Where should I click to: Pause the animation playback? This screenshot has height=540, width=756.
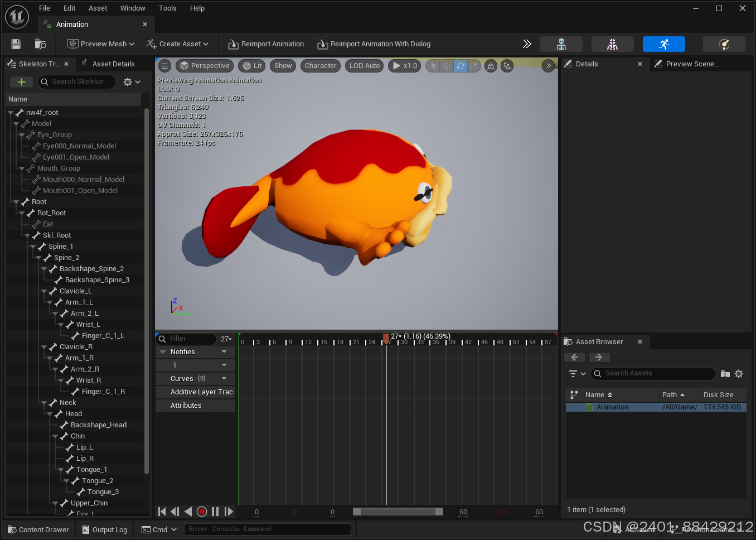[215, 512]
